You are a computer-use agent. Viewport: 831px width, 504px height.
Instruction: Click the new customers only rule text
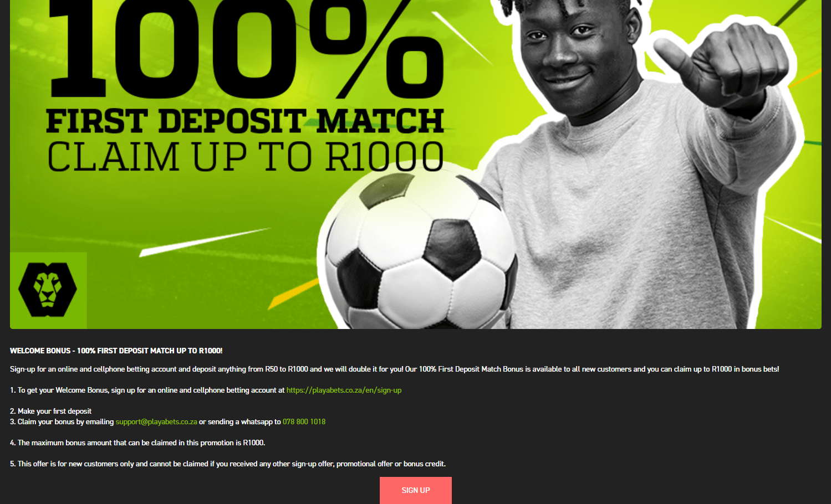coord(228,464)
